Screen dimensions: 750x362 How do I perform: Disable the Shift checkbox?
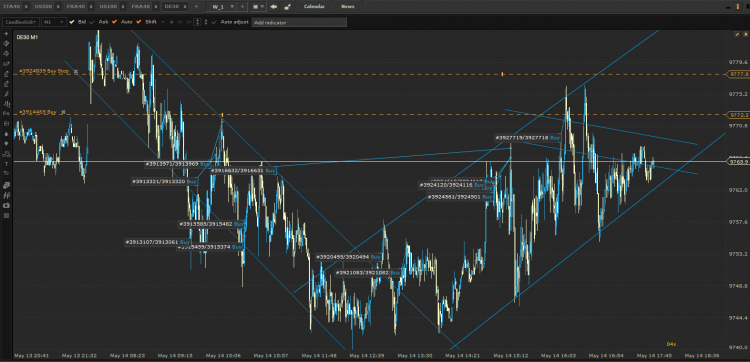[x=139, y=22]
